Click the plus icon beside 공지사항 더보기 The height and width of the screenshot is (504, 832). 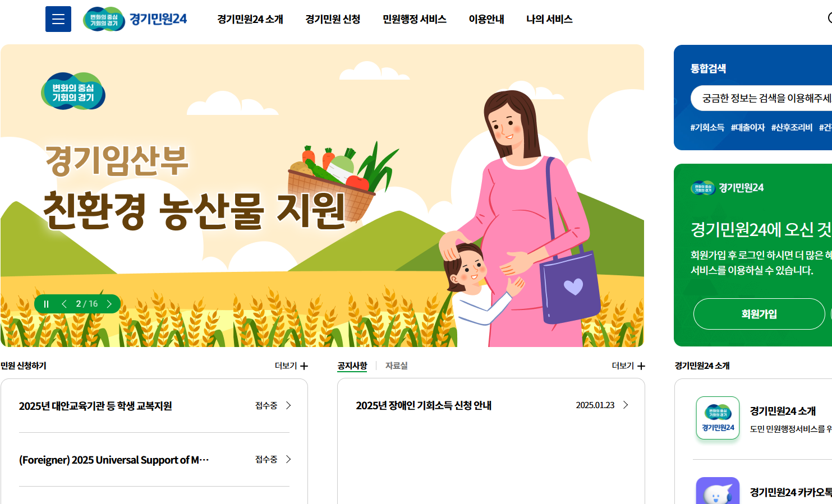[x=641, y=366]
